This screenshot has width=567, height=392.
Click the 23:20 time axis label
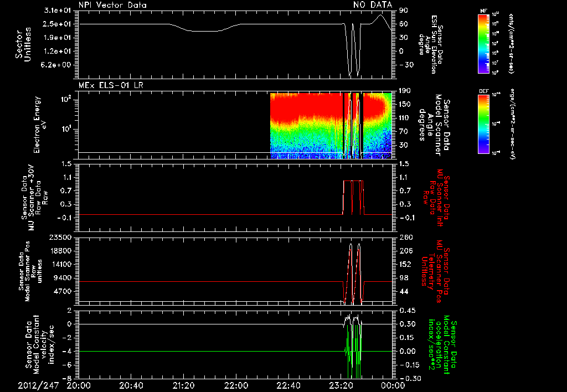tap(341, 386)
